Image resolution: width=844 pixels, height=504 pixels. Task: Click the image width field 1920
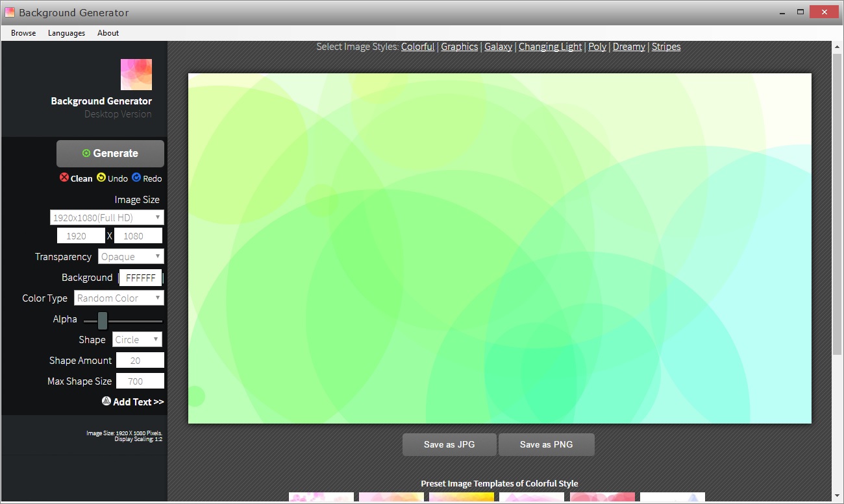(81, 235)
